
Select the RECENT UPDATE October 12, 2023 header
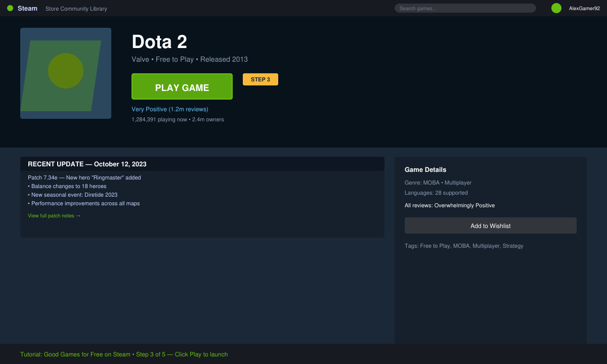[202, 164]
